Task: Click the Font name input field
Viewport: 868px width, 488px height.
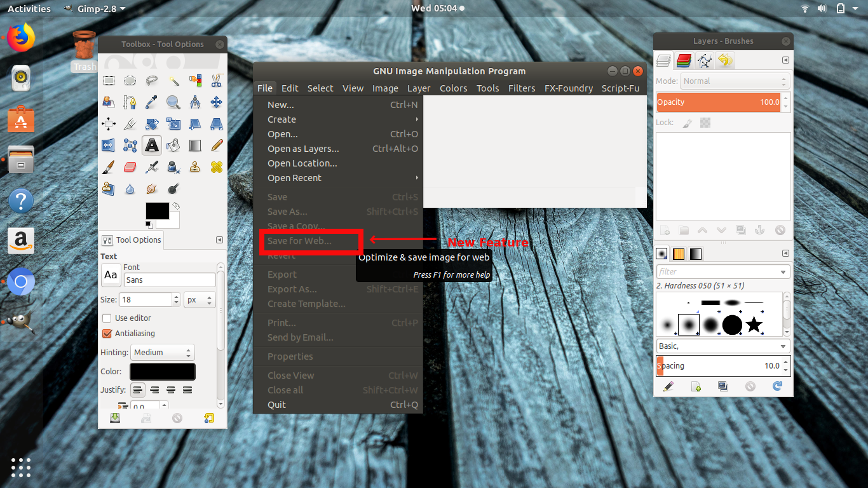Action: 169,280
